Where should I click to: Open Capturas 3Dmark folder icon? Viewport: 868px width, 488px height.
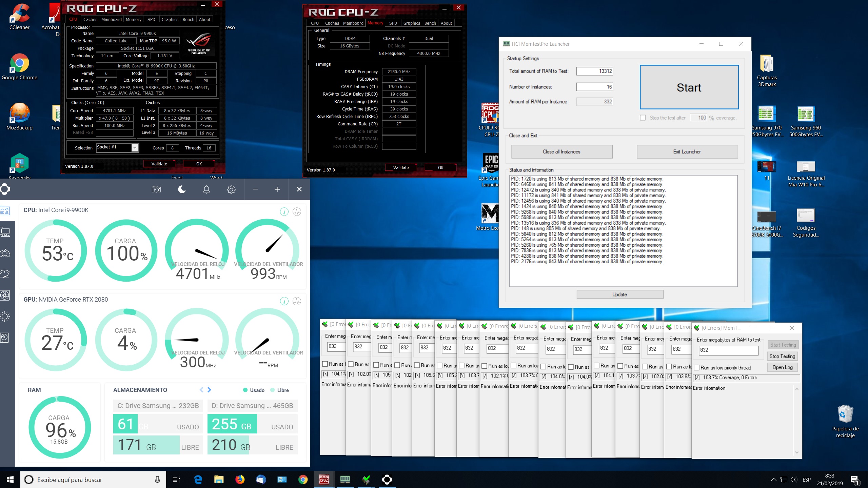[767, 70]
